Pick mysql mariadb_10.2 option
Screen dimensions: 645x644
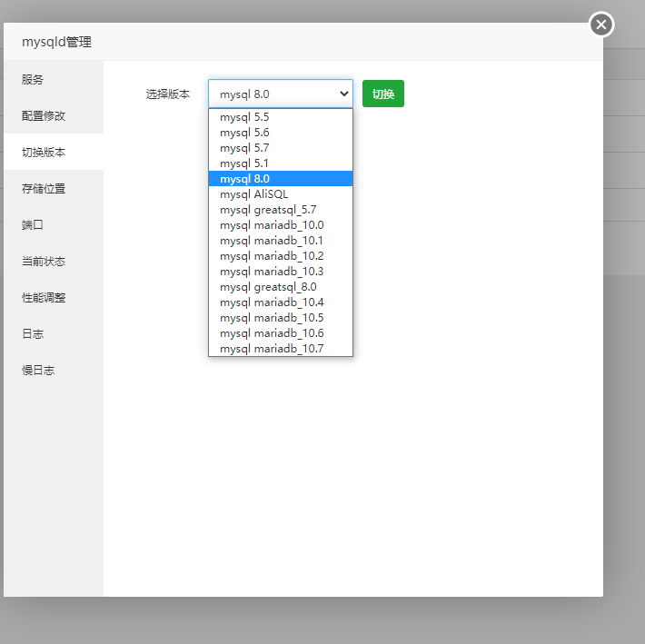281,256
